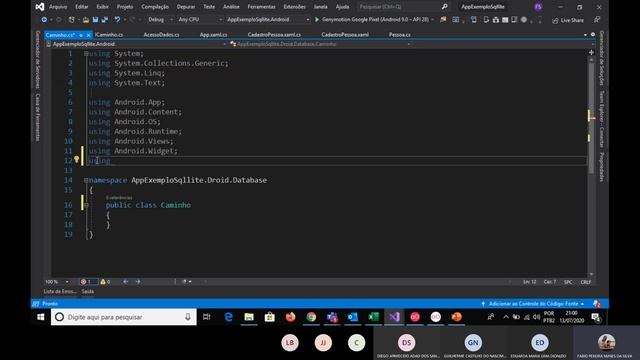
Task: Click the lightbulb quick actions icon on line 12
Action: [x=76, y=160]
